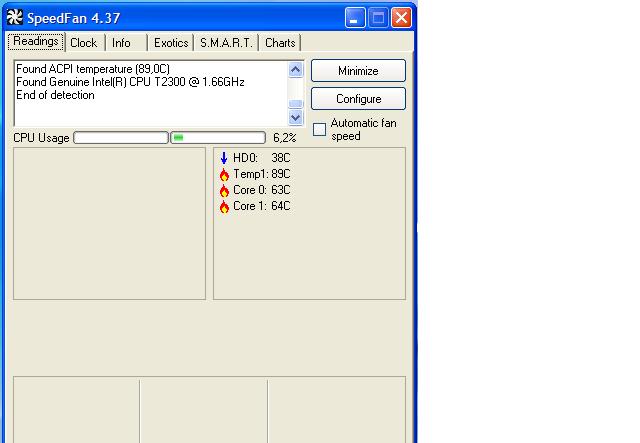Viewport: 640px width, 443px height.
Task: Click the flame icon next to Temp1
Action: point(224,174)
